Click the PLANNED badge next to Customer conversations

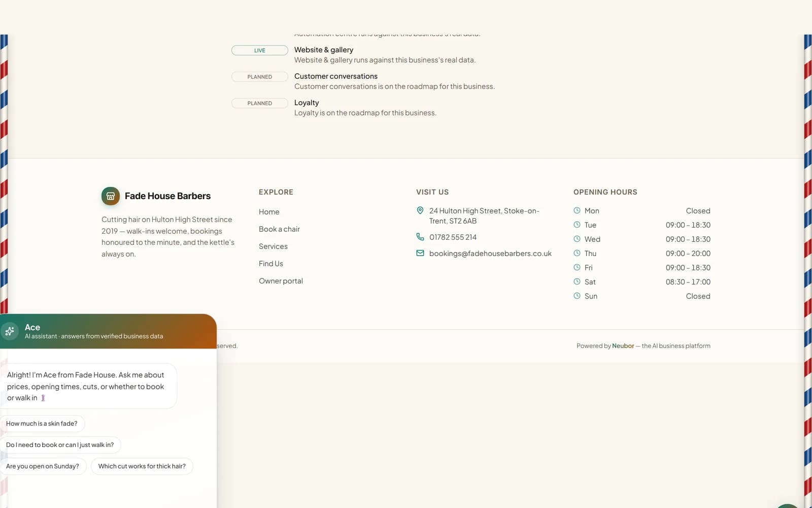[260, 77]
